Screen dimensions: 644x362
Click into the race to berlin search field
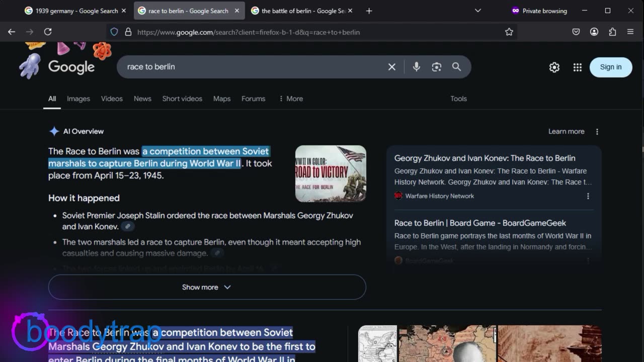click(252, 67)
